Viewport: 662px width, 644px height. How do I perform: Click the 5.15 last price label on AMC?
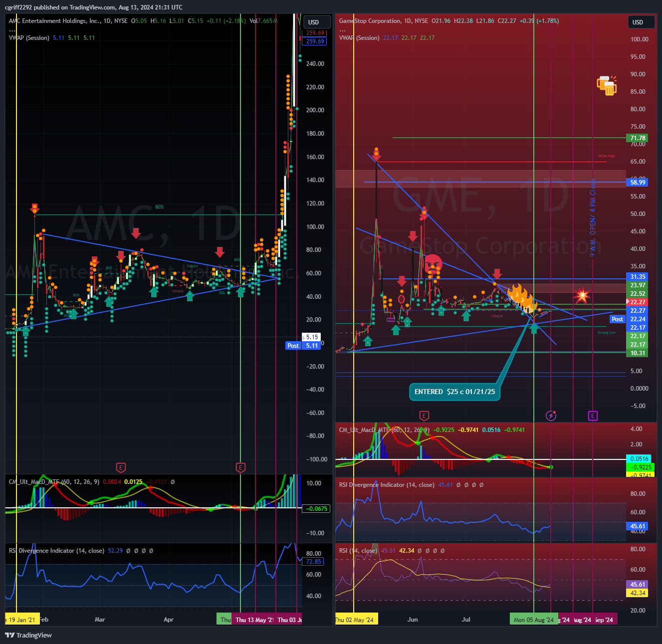[x=312, y=337]
